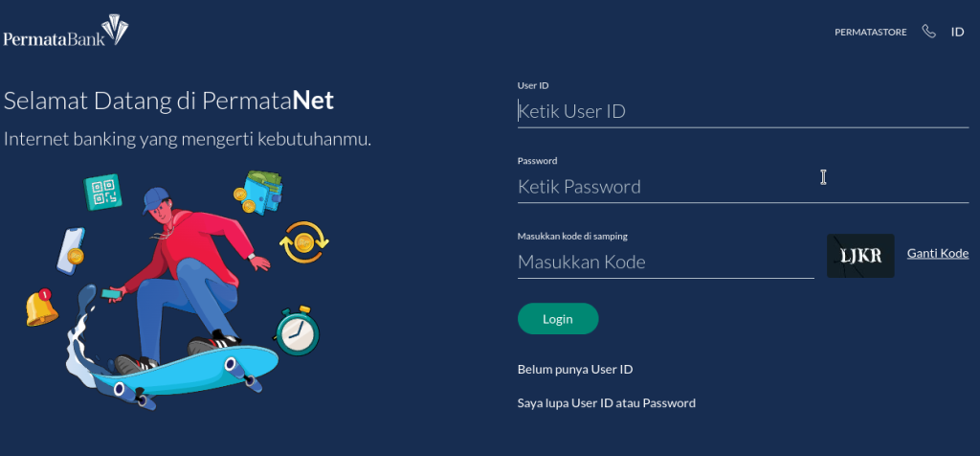Select the Masukkan Kode captcha field
Image resolution: width=980 pixels, height=456 pixels.
click(665, 262)
